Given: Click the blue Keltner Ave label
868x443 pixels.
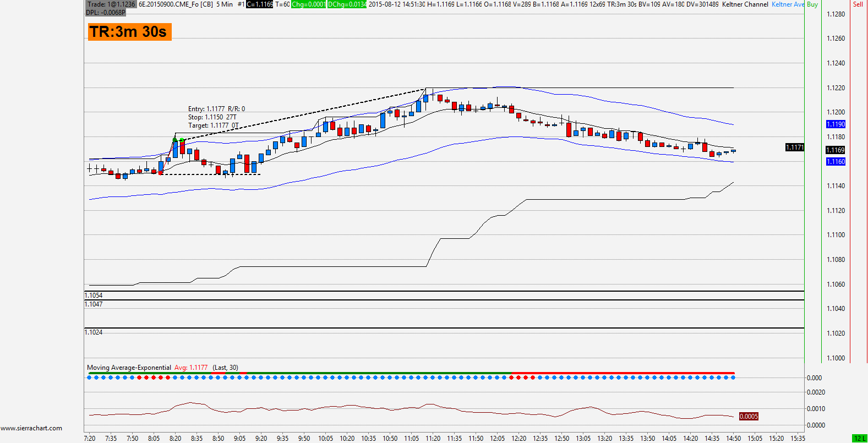Looking at the screenshot, I should click(x=788, y=4).
